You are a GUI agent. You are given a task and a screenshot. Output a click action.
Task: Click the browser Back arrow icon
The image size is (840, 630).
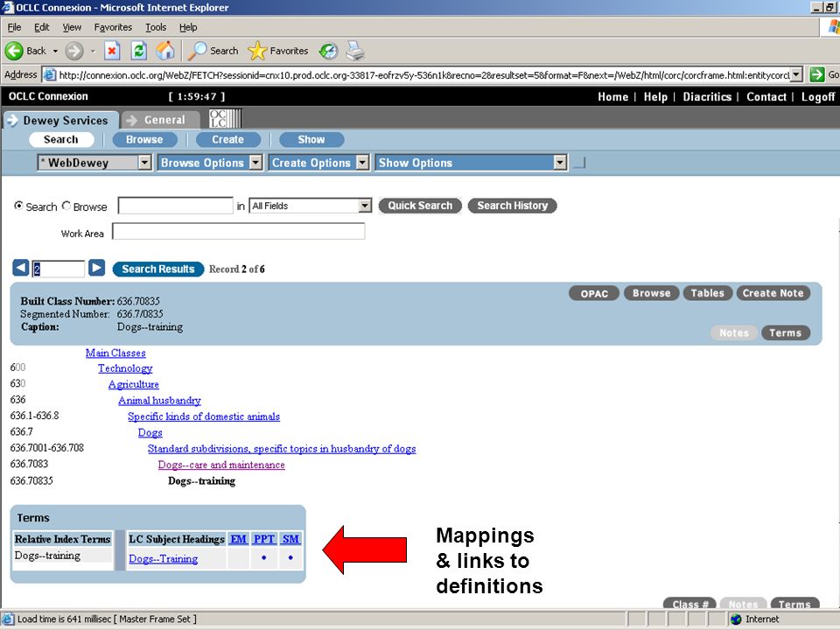(14, 51)
